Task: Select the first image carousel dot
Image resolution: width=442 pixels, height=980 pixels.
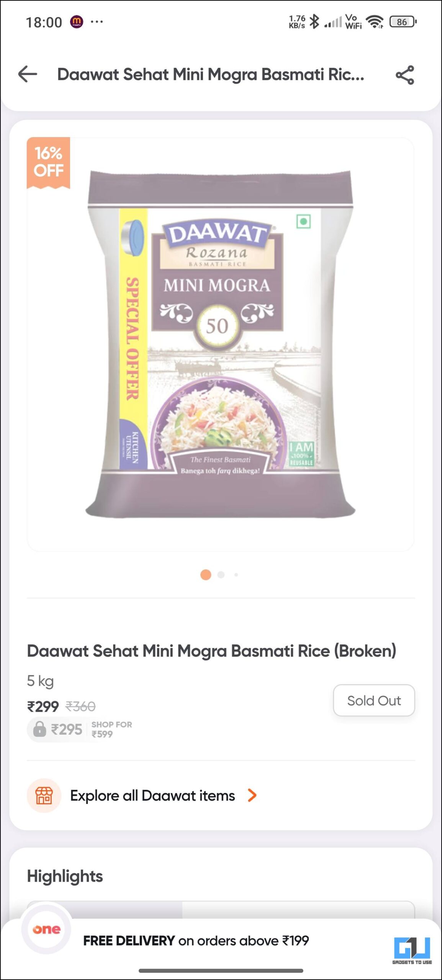Action: [206, 575]
